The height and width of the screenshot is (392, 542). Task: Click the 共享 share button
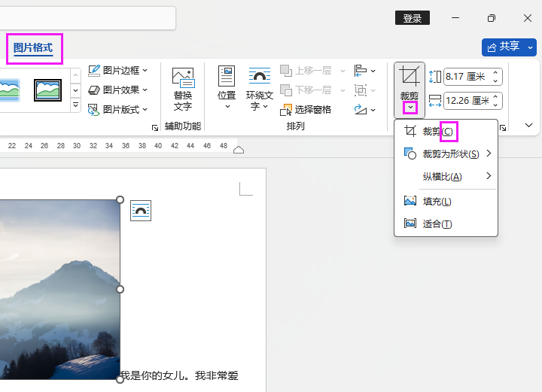[x=504, y=47]
